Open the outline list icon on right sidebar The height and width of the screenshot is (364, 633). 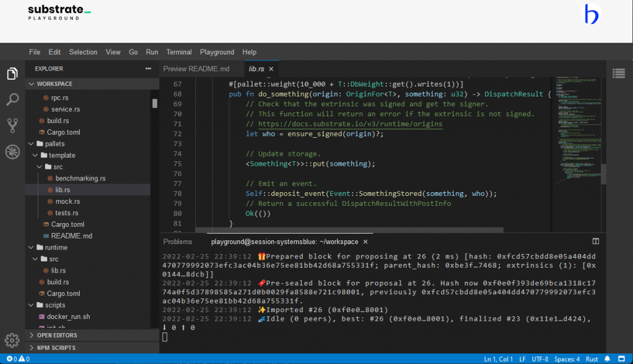618,74
